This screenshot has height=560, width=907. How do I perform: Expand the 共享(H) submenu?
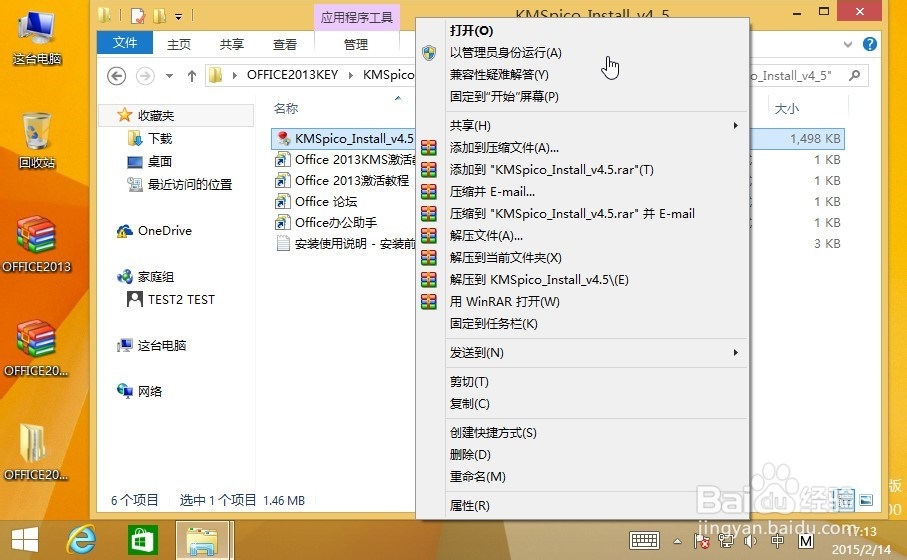582,126
